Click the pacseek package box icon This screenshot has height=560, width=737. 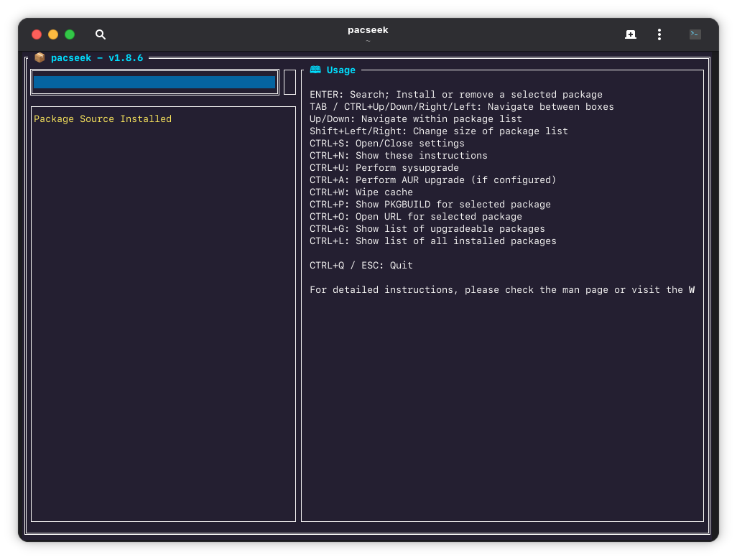[40, 57]
